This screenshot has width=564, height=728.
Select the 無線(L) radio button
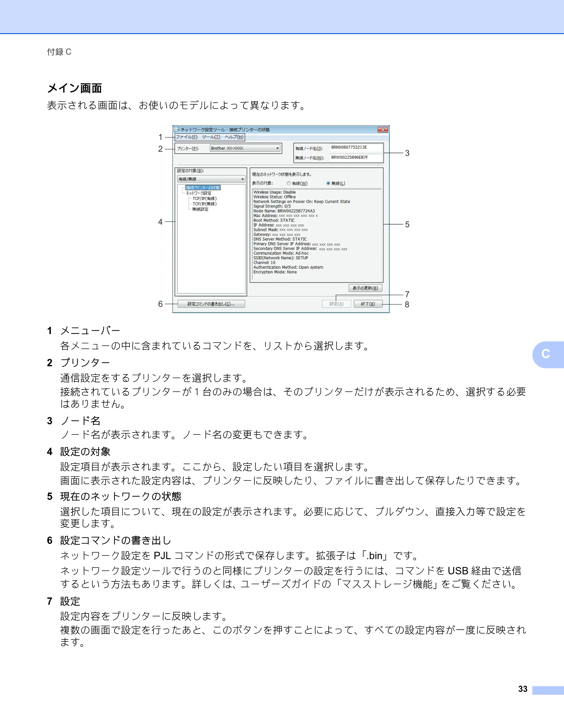pyautogui.click(x=328, y=183)
